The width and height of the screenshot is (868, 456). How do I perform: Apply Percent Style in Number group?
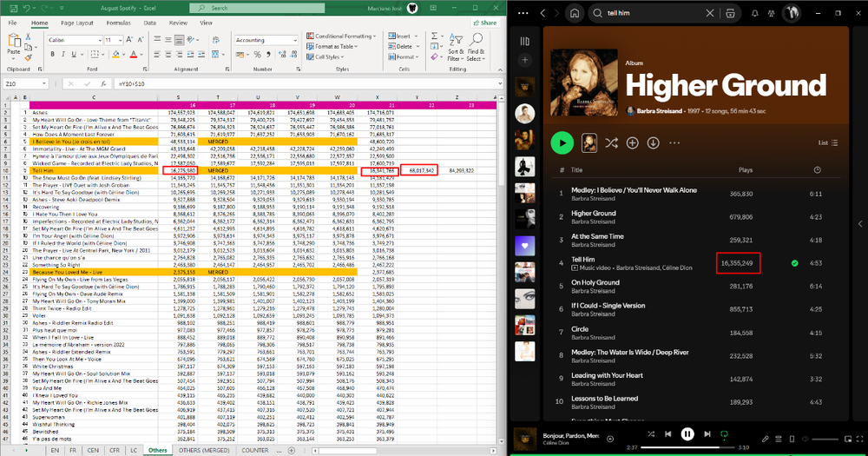click(x=258, y=55)
